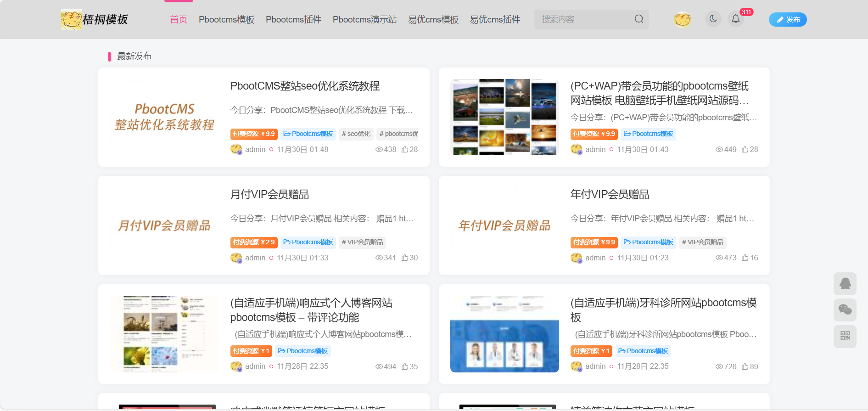
Task: Click PbootCMS整站优化系统教程 thumbnail
Action: [164, 117]
